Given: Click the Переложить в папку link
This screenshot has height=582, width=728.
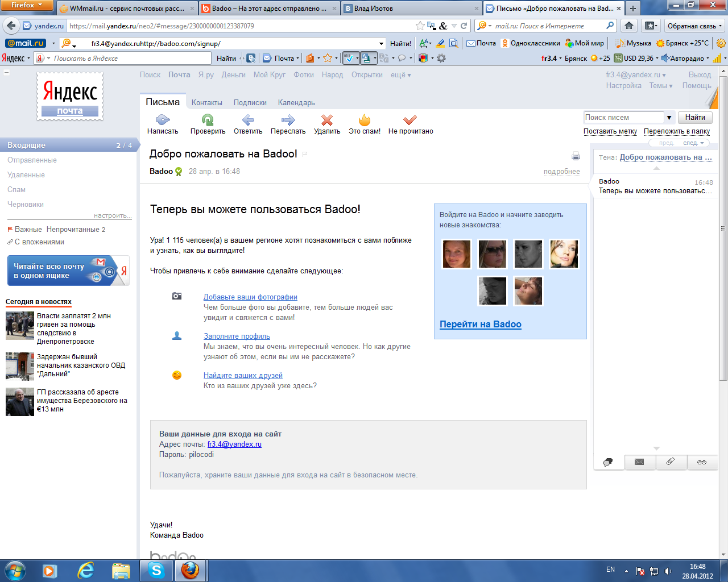Looking at the screenshot, I should pos(677,131).
